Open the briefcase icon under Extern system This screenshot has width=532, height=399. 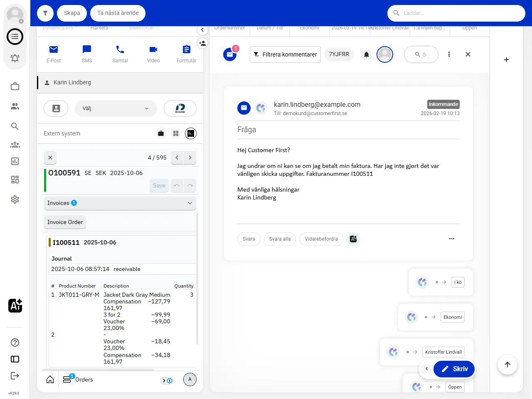click(161, 133)
